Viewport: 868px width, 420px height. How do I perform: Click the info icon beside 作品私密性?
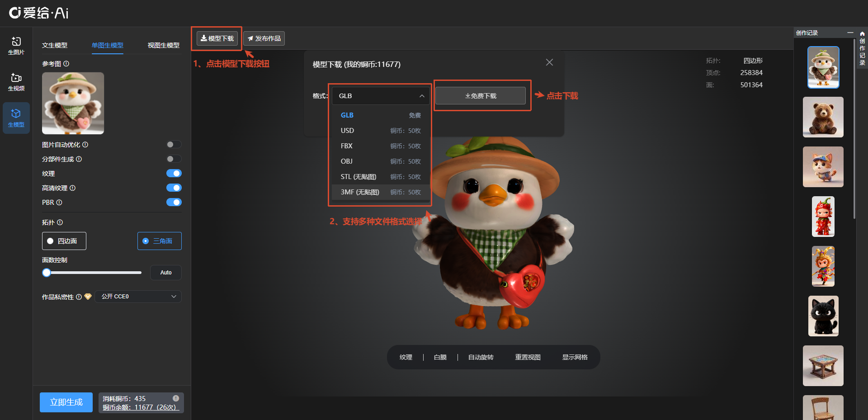(79, 297)
